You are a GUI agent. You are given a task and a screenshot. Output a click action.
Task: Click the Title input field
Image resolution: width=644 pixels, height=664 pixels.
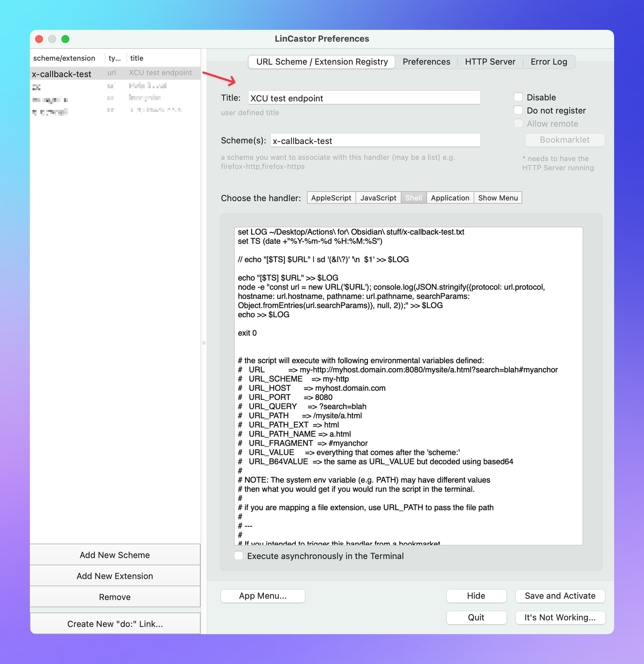tap(364, 98)
